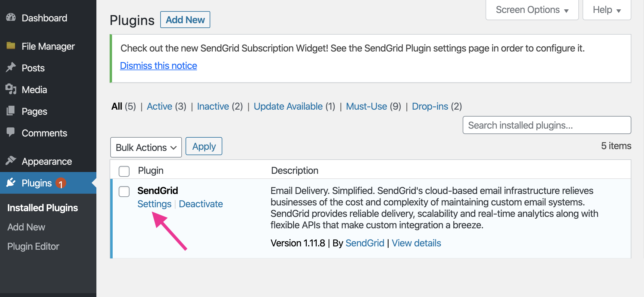The width and height of the screenshot is (644, 297).
Task: Click the Comments speech bubble icon
Action: coord(11,132)
